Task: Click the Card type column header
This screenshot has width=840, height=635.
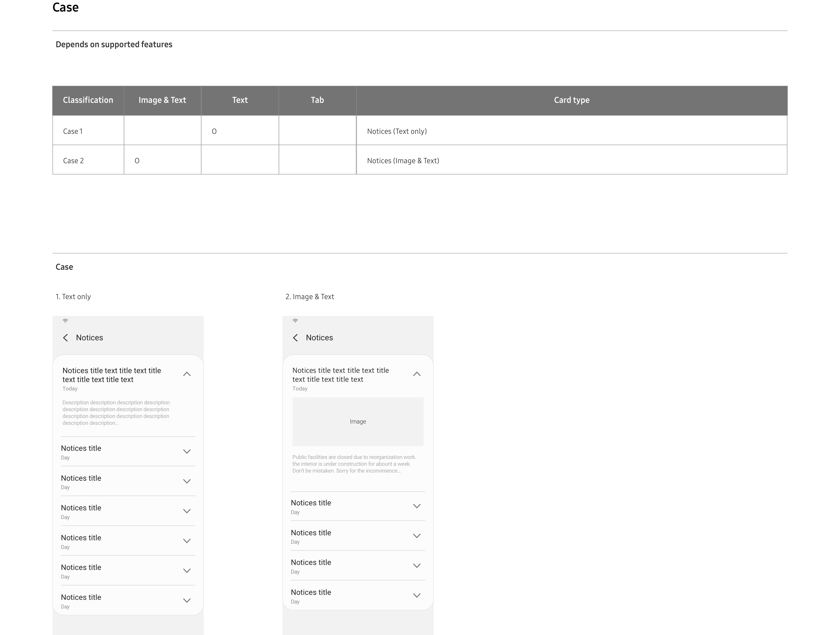Action: point(571,100)
